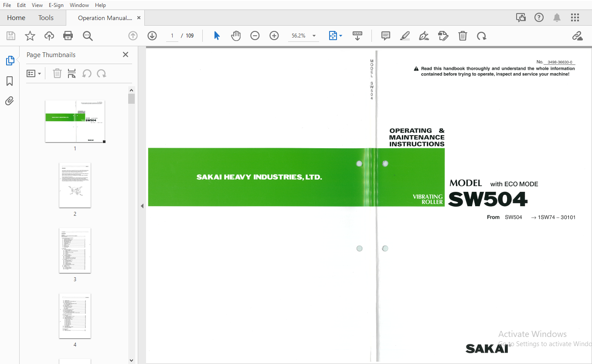Go to previous page arrow
Image resolution: width=592 pixels, height=364 pixels.
pos(133,36)
